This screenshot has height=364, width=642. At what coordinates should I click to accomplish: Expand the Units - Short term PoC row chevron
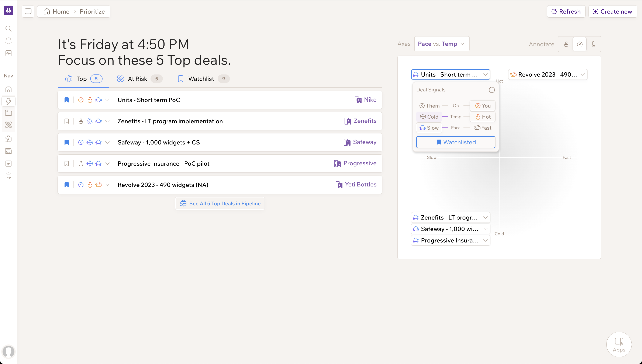click(107, 100)
